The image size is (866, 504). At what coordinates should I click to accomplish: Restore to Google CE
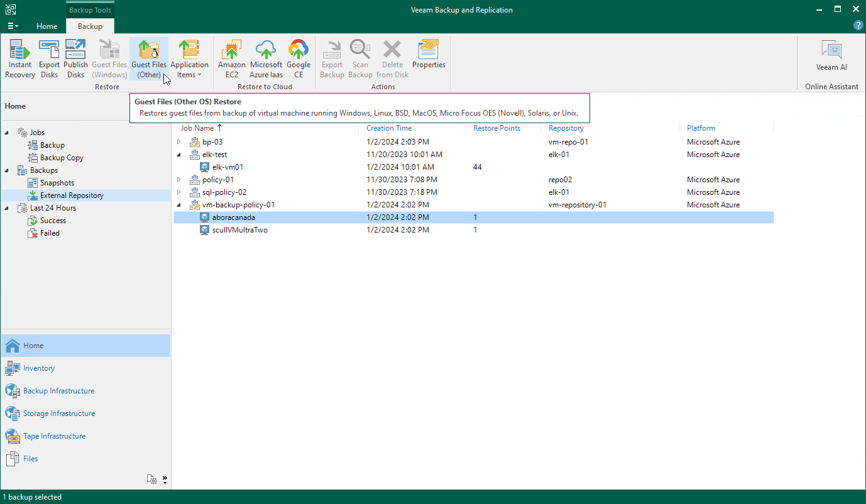point(299,59)
